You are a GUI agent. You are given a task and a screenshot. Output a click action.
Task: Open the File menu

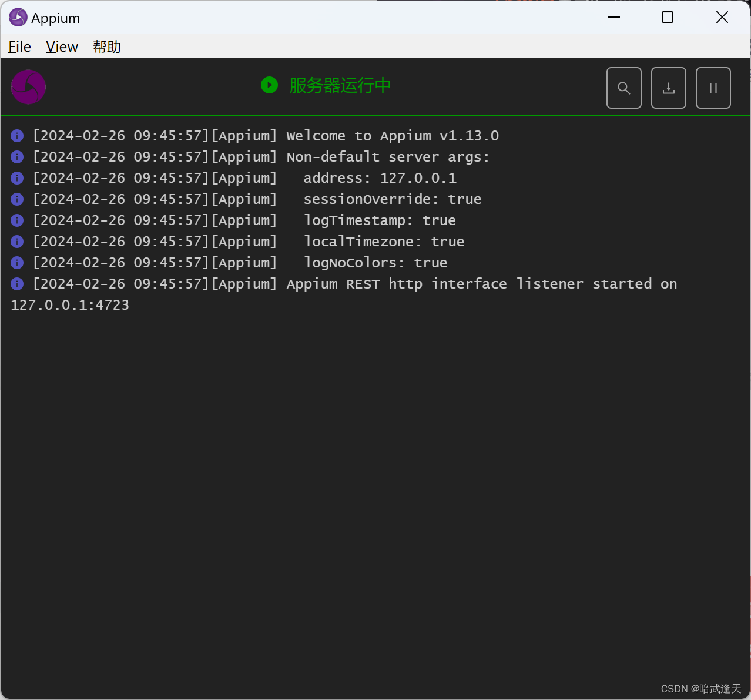tap(19, 46)
